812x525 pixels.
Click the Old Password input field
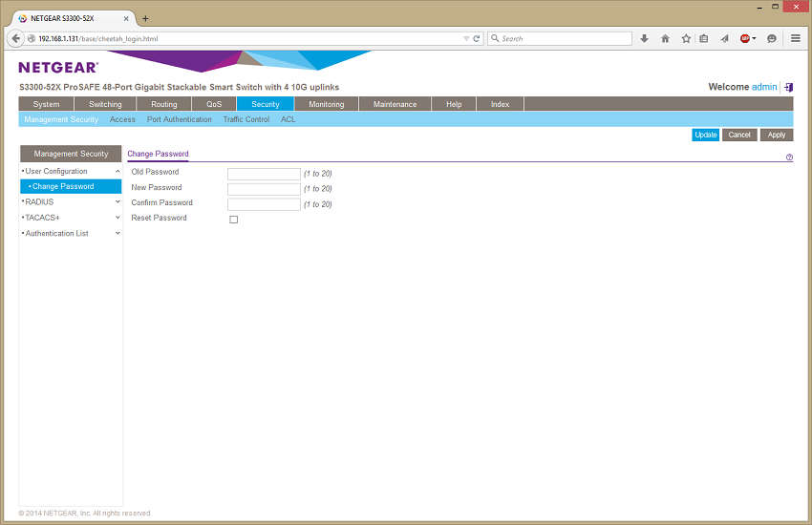click(264, 174)
